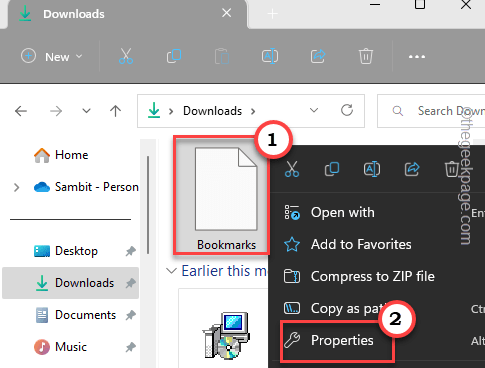The height and width of the screenshot is (368, 485).
Task: Collapse the Earlier this month group
Action: (x=171, y=271)
